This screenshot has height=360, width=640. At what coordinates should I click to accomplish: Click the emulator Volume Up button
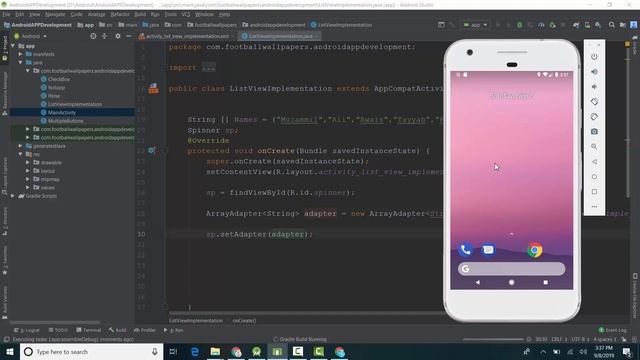click(x=594, y=72)
